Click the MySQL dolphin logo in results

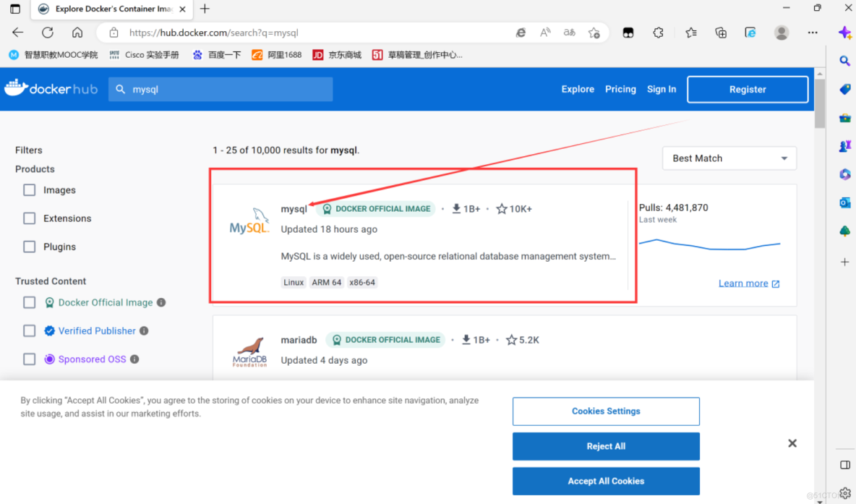(x=249, y=221)
